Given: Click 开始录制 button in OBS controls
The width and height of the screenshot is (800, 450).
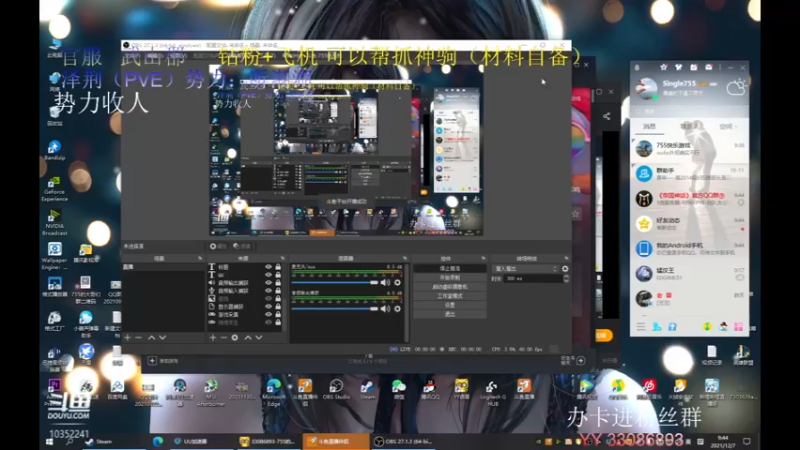Looking at the screenshot, I should click(449, 278).
